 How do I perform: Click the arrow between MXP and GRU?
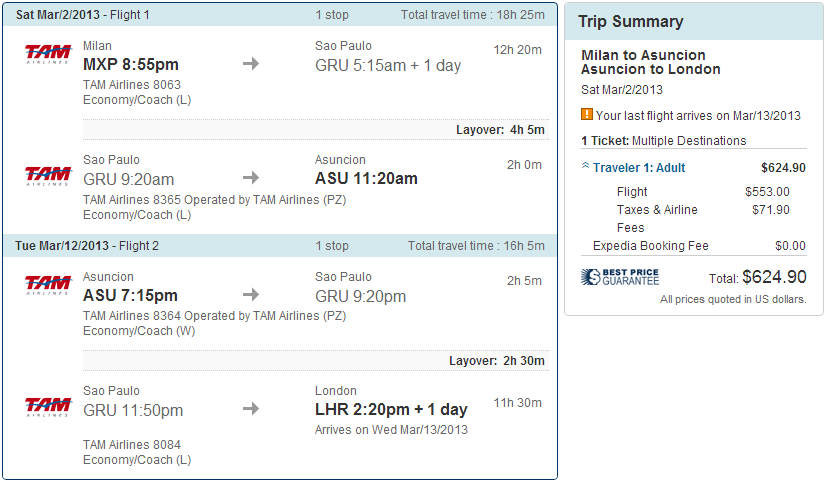pos(251,64)
